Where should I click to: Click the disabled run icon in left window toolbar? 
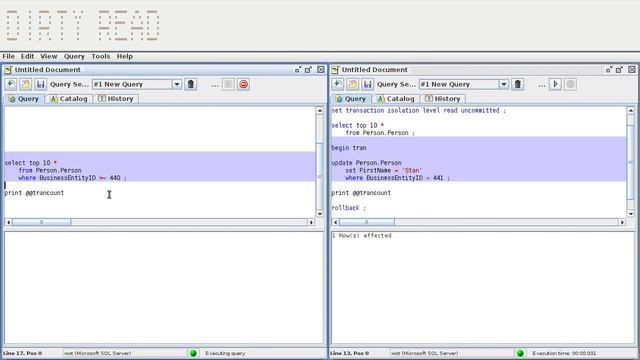coord(228,84)
